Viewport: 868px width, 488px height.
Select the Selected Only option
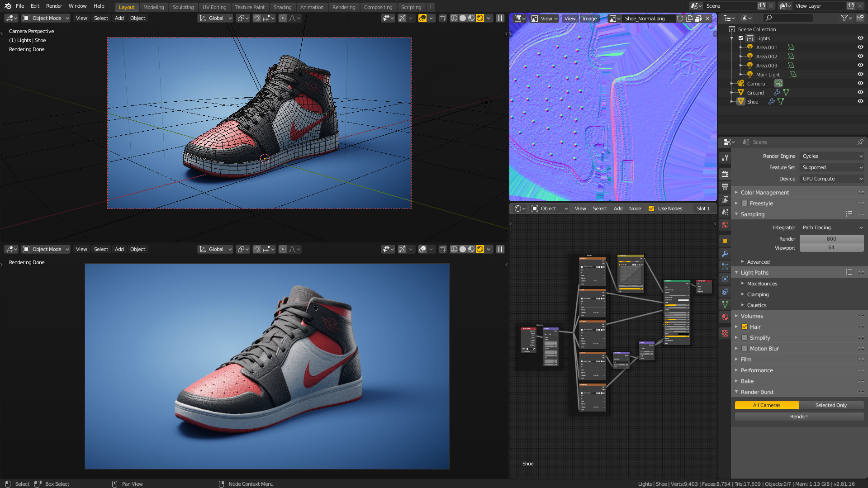click(831, 405)
